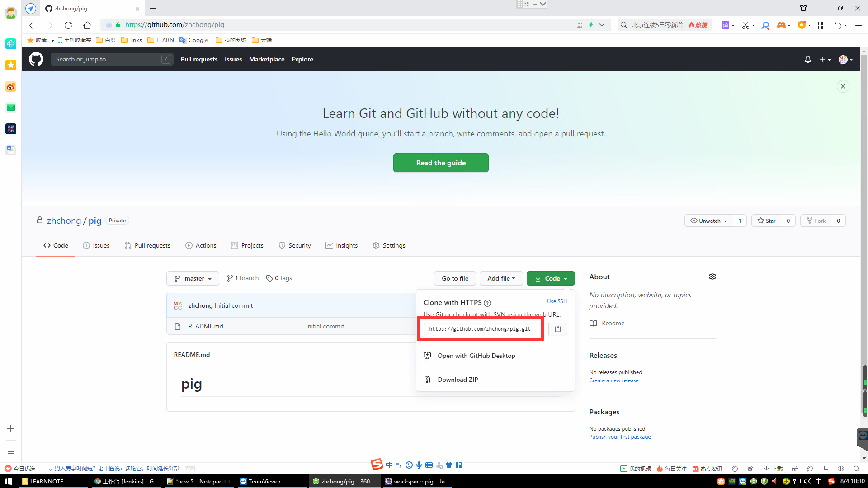This screenshot has width=868, height=488.
Task: Choose Open with GitHub Desktop
Action: click(x=495, y=356)
